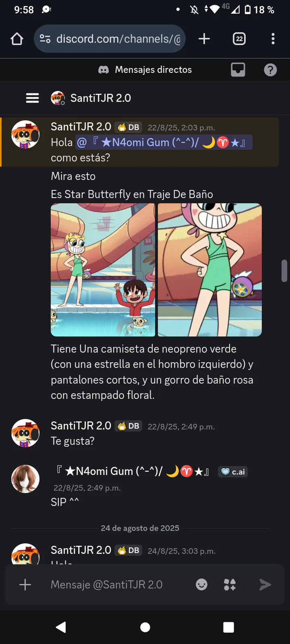Open the browser tab switcher showing 22
Viewport: 290px width, 644px height.
click(x=239, y=39)
